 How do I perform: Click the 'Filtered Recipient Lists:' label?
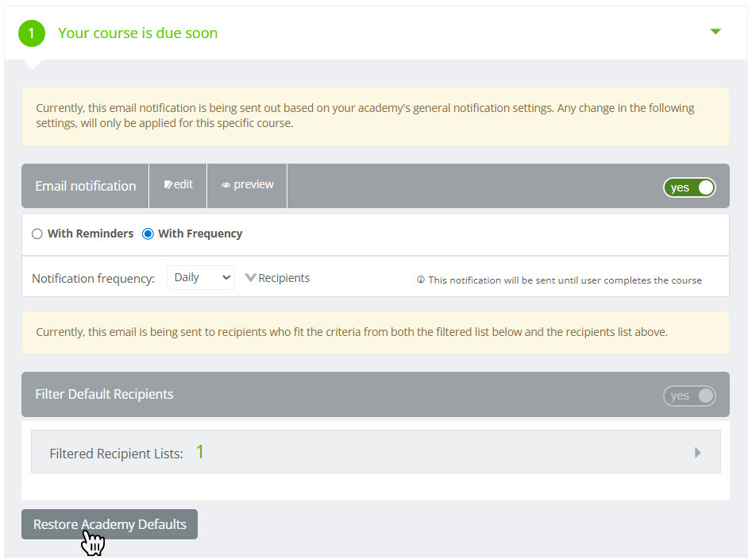click(x=117, y=454)
